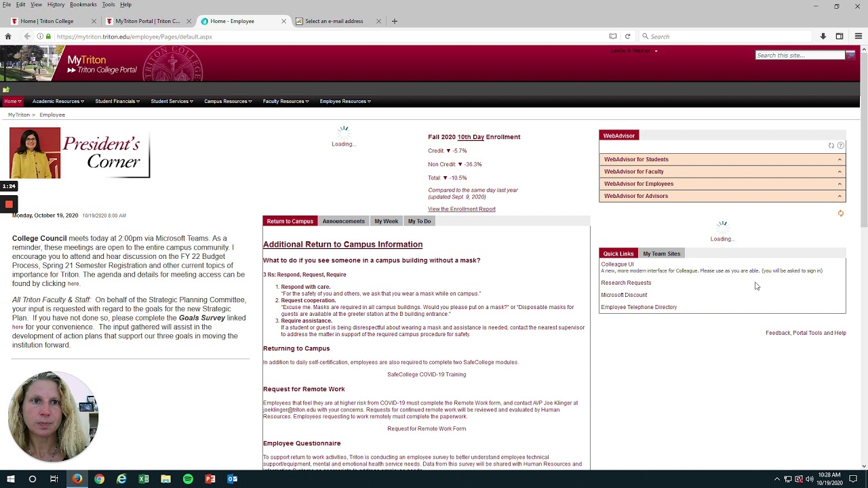
Task: Open the Academic Resources dropdown menu
Action: click(x=58, y=102)
